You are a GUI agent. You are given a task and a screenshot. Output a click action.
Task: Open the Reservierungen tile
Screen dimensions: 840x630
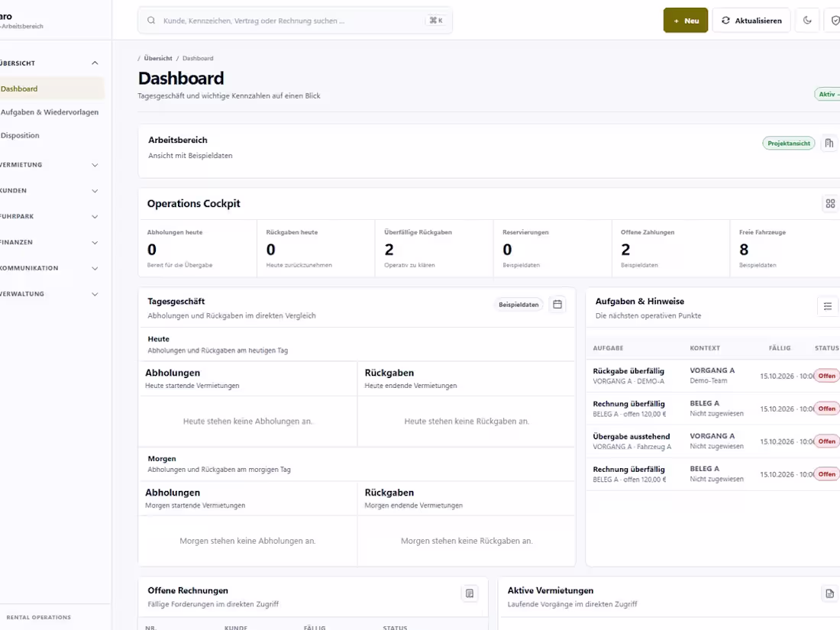pyautogui.click(x=553, y=248)
